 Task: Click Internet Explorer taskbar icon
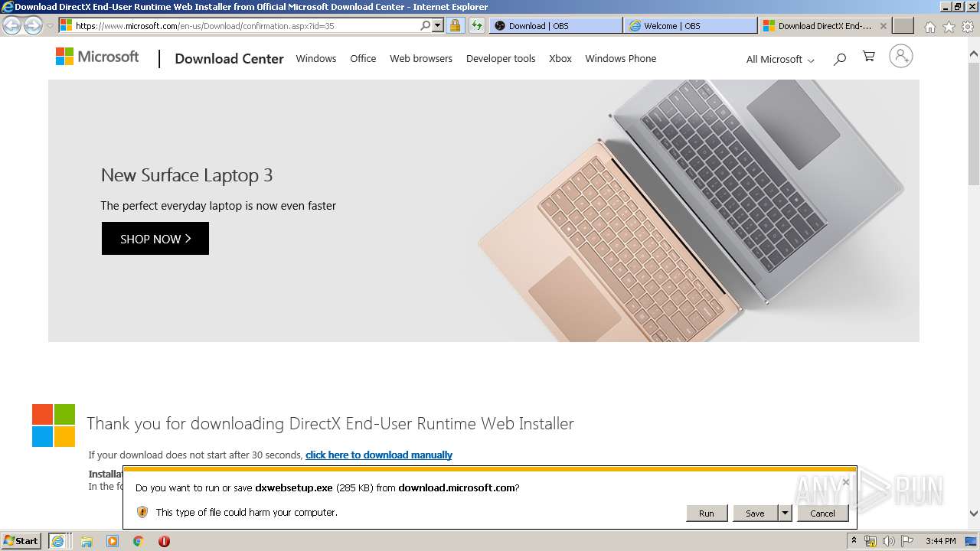click(x=58, y=541)
